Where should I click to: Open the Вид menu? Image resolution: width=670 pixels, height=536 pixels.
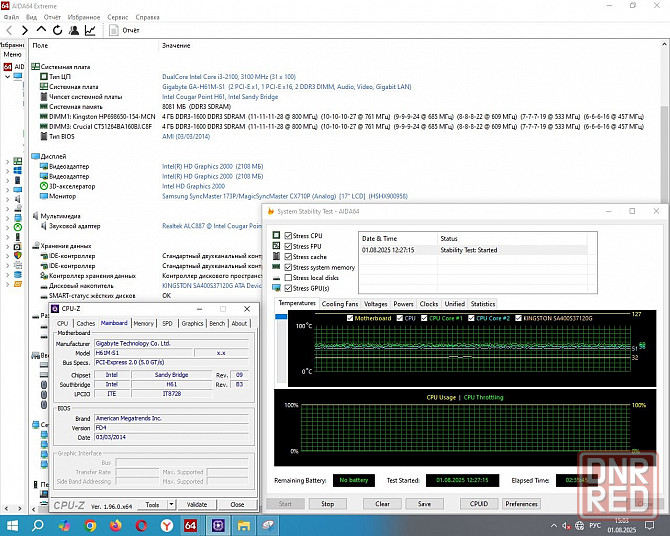point(32,17)
